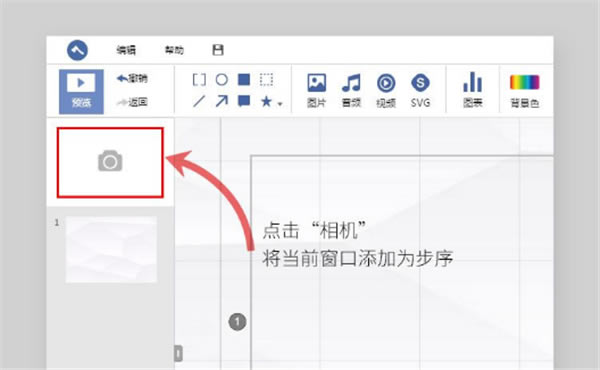Insert audio with the music note icon
Image resolution: width=600 pixels, height=370 pixels.
pyautogui.click(x=351, y=90)
